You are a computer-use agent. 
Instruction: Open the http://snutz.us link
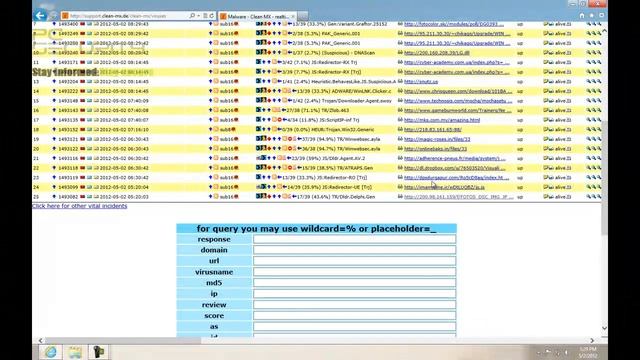(421, 82)
